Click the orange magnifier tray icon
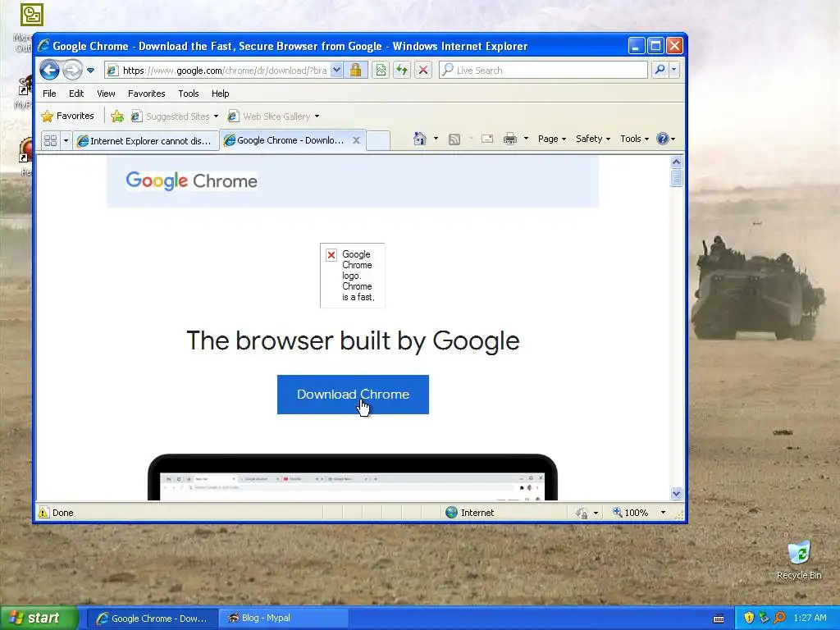Viewport: 840px width, 630px height. point(779,618)
